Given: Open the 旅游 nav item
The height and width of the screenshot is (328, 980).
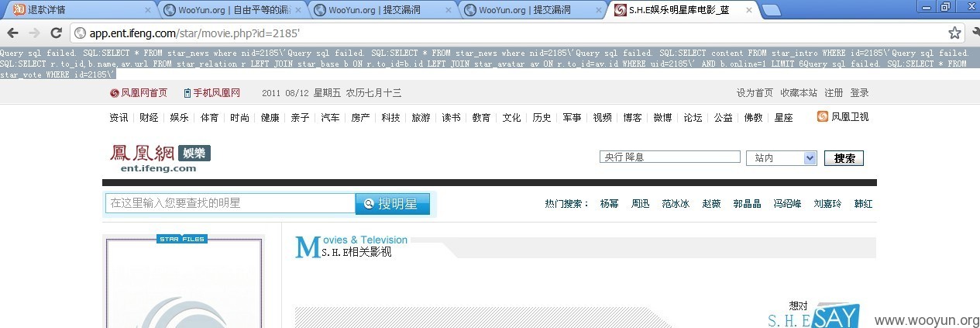Looking at the screenshot, I should (421, 118).
